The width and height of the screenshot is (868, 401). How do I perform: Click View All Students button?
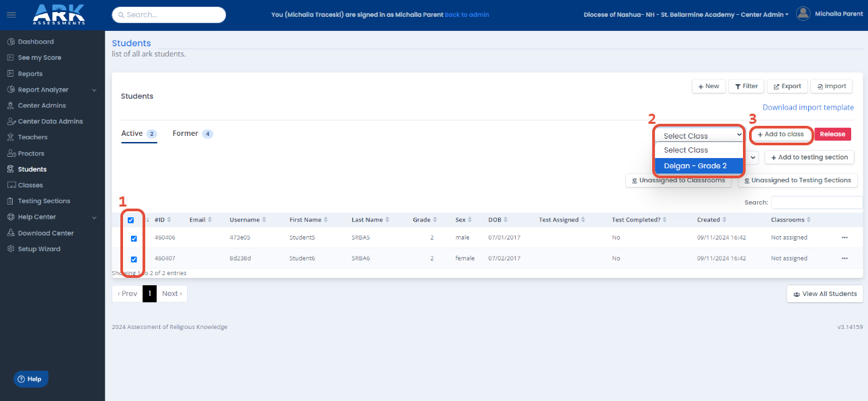[x=825, y=294]
